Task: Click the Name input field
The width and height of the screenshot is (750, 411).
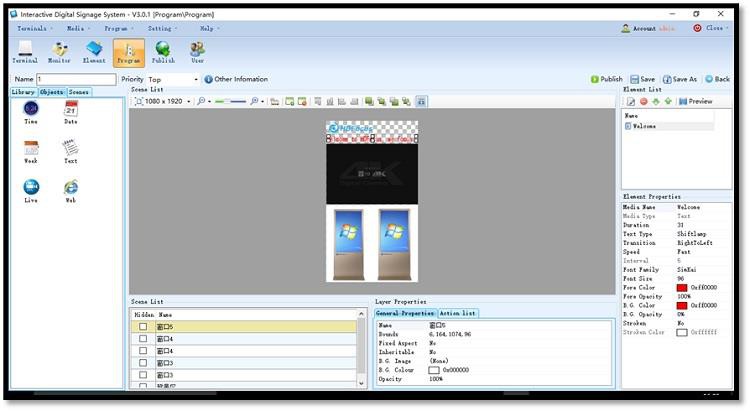Action: 76,79
